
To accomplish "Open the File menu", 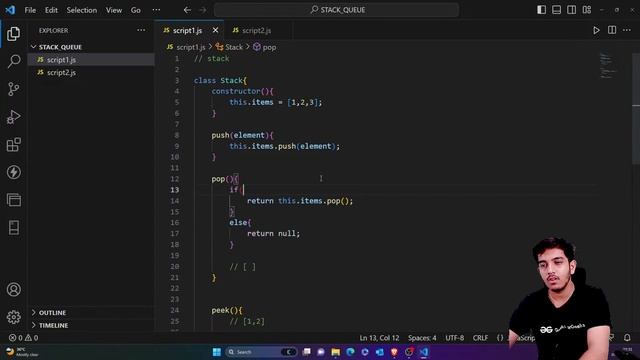I will click(30, 10).
